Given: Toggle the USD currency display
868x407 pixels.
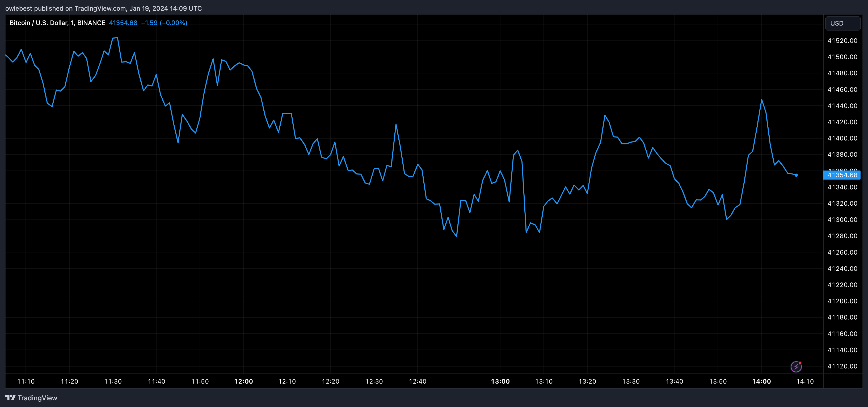Looking at the screenshot, I should point(842,23).
